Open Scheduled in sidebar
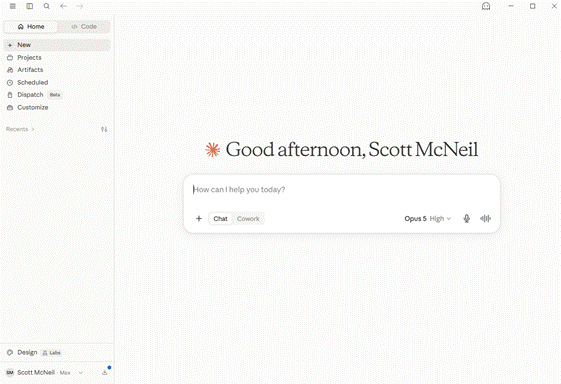 tap(57, 82)
